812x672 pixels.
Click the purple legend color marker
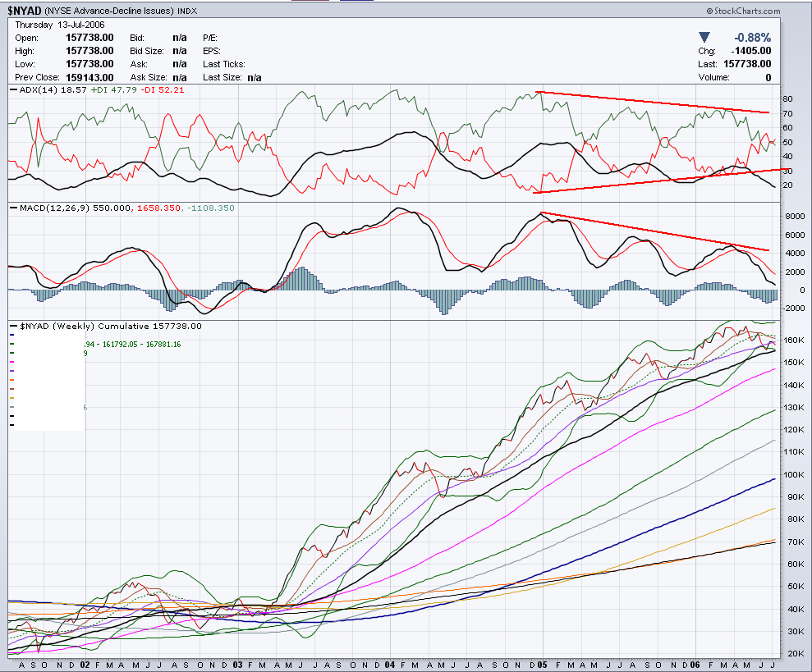pos(11,371)
